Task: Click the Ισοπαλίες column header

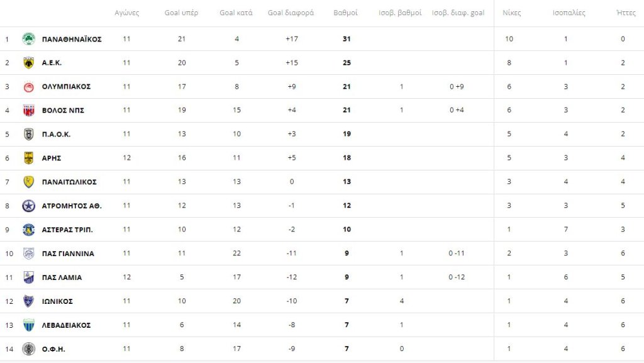Action: pos(569,13)
